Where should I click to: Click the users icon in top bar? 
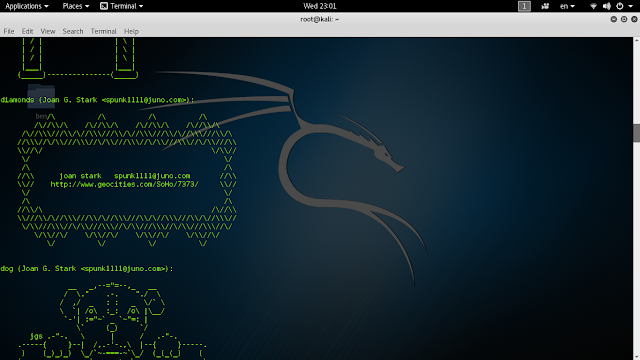[x=545, y=6]
